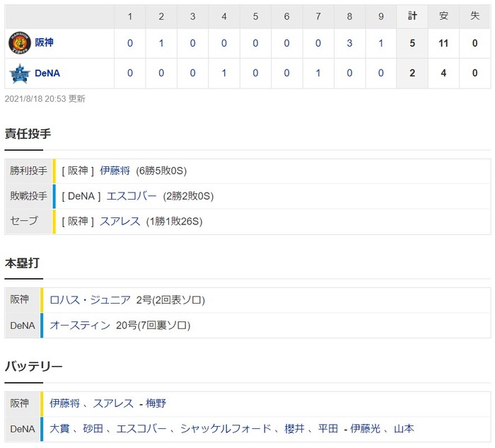Open ロハス・ジュニア home run player link

(90, 299)
